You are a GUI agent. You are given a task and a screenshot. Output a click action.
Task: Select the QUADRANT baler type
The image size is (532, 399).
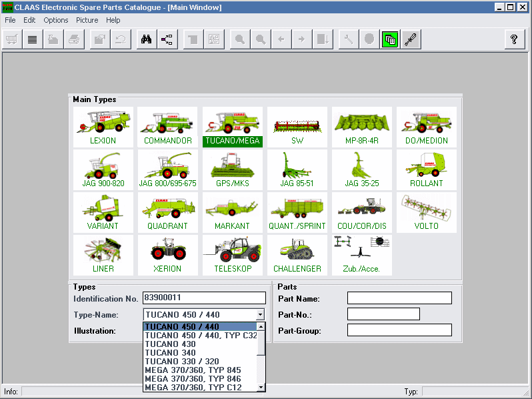pyautogui.click(x=167, y=213)
